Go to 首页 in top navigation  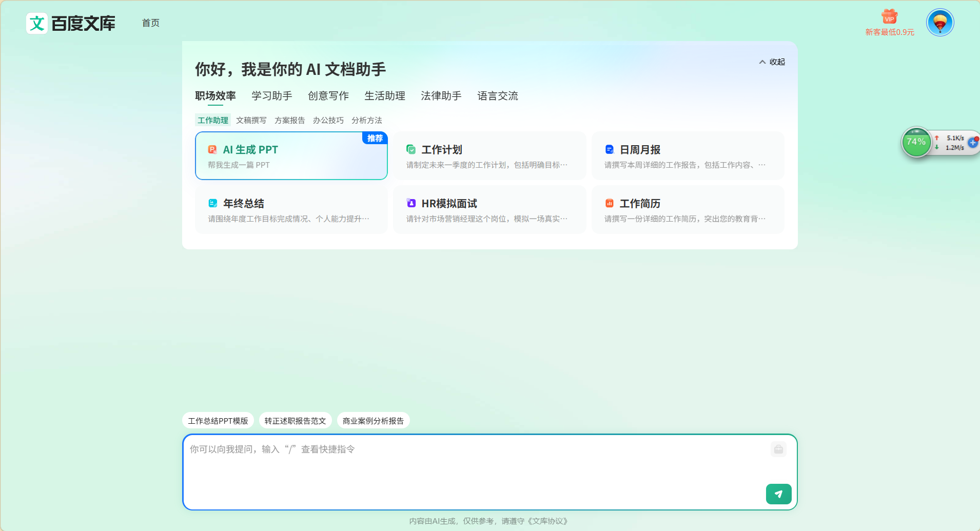151,23
